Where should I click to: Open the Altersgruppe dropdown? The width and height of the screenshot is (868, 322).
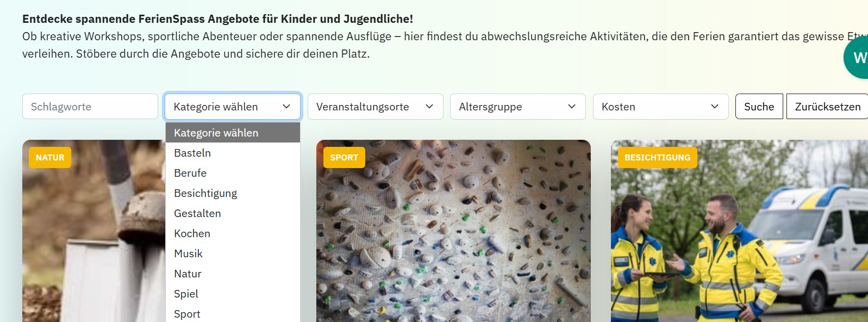518,107
